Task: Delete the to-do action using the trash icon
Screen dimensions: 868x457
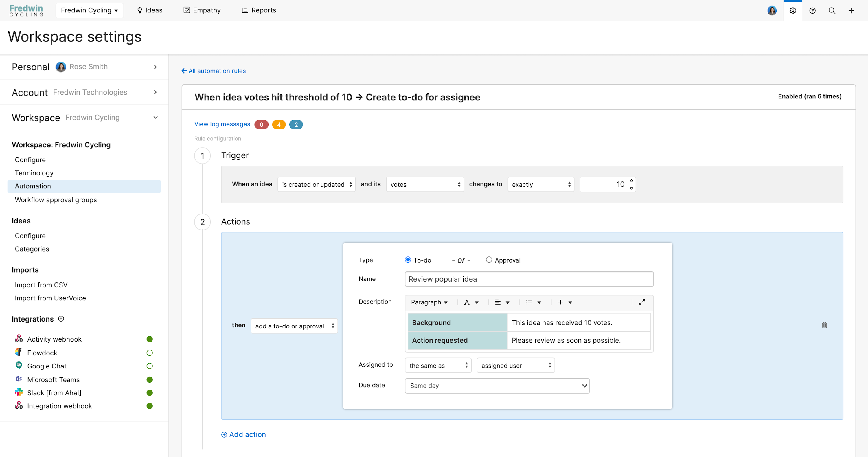Action: point(825,325)
